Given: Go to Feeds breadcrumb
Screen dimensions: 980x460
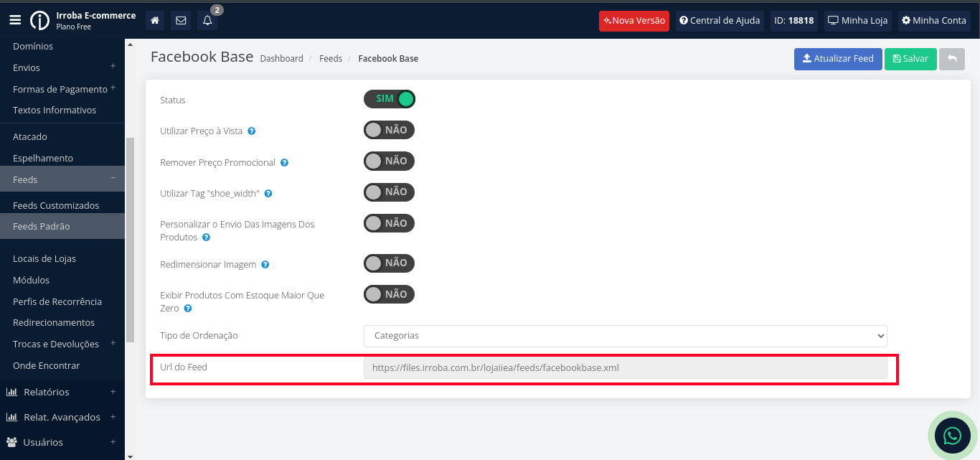Looking at the screenshot, I should [x=331, y=59].
